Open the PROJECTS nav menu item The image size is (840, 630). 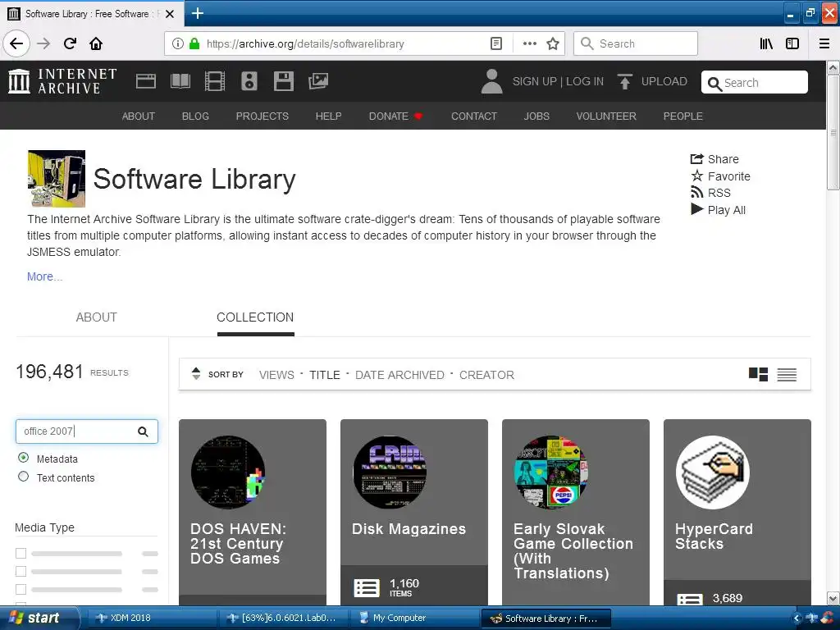(x=262, y=116)
